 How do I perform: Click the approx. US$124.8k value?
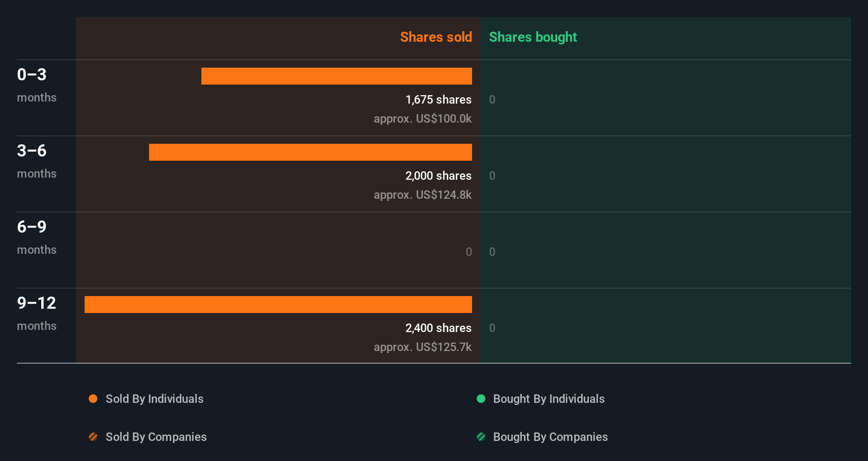(x=422, y=195)
